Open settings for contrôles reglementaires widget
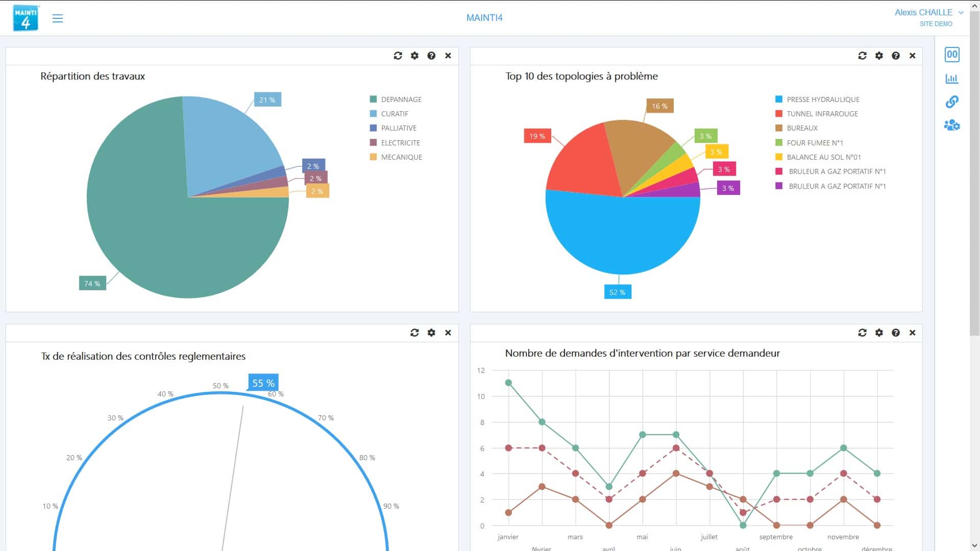The height and width of the screenshot is (551, 980). tap(431, 333)
